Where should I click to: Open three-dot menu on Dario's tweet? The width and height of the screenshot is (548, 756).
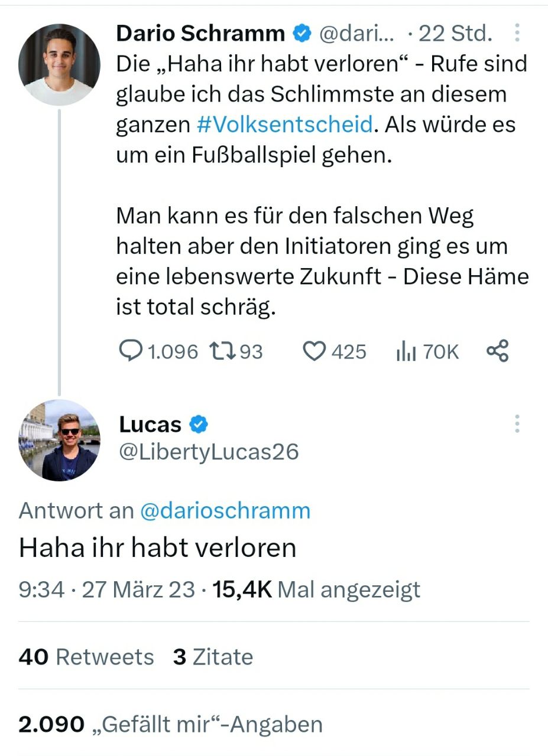click(517, 33)
